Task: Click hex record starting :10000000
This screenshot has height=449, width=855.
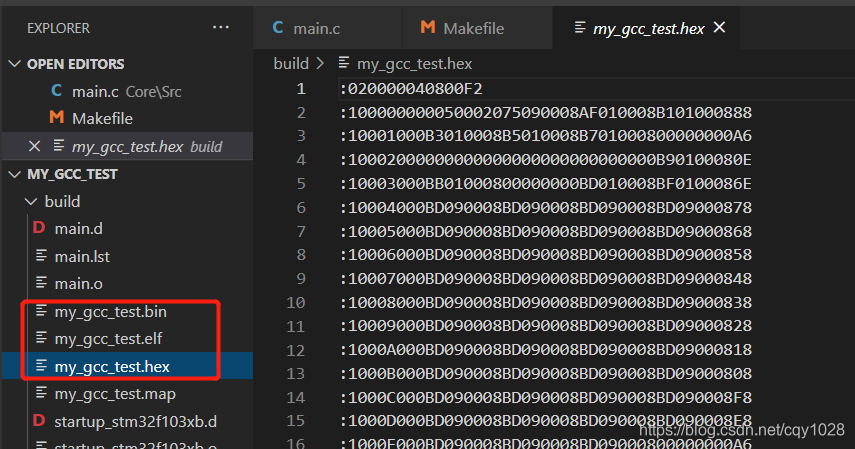Action: tap(545, 112)
